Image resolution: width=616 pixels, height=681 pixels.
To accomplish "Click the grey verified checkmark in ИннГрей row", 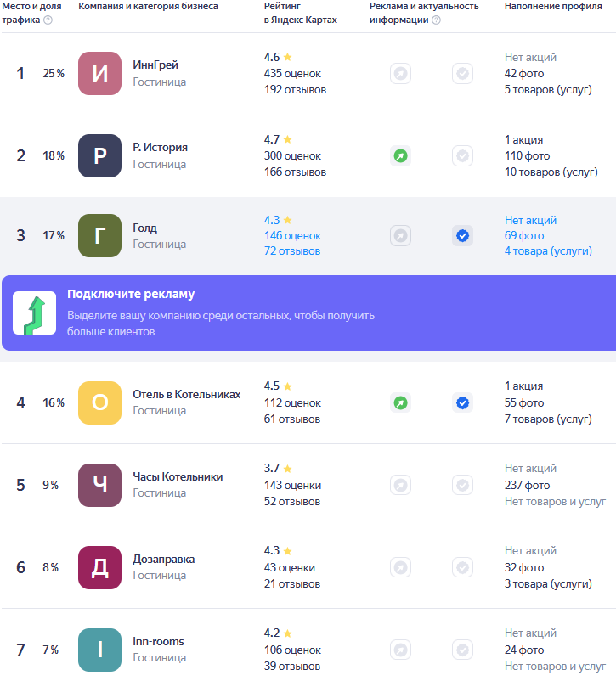I will (x=462, y=74).
